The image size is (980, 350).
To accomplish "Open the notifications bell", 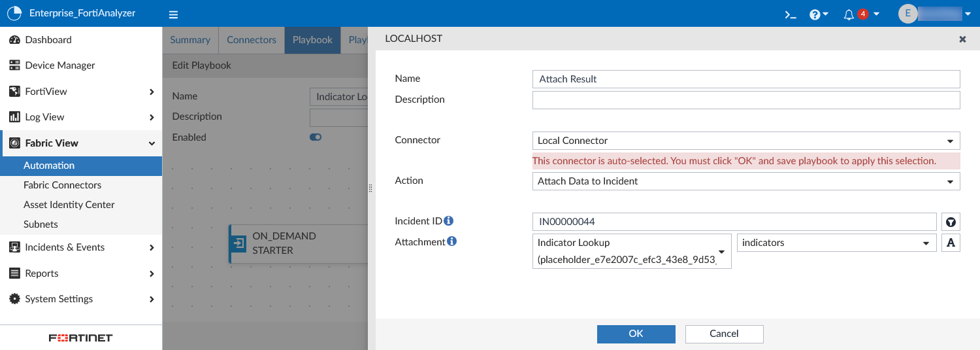I will (849, 14).
